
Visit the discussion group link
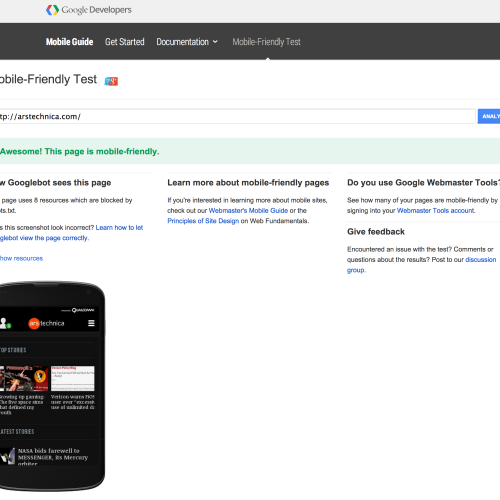[x=421, y=265]
